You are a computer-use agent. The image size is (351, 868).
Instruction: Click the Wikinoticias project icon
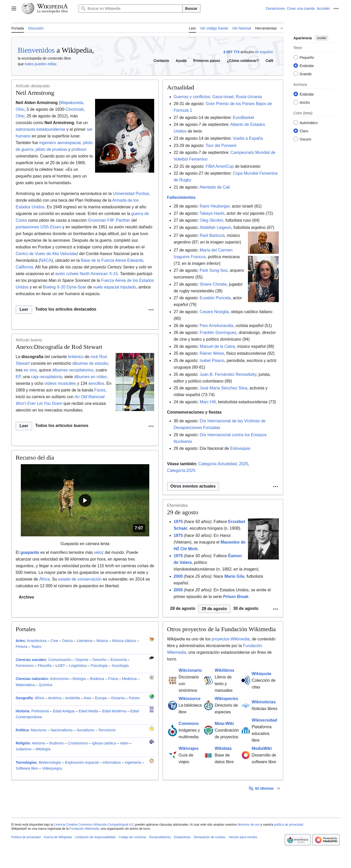pyautogui.click(x=246, y=705)
